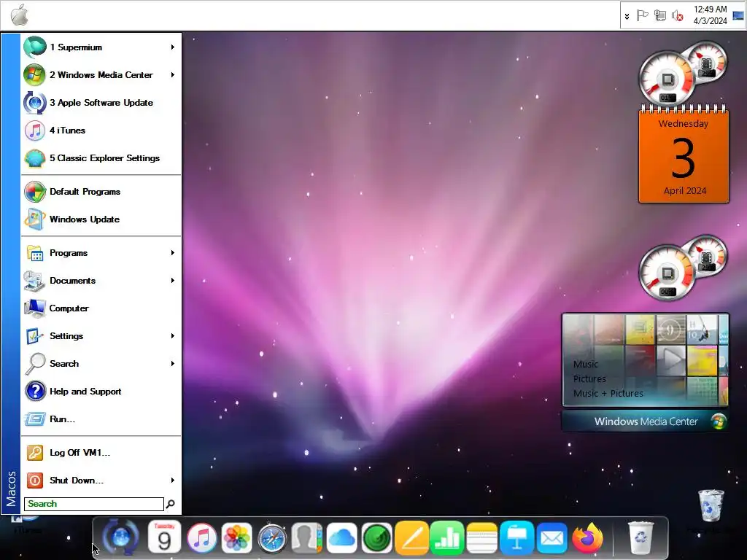Open iTunes from the start menu
Viewport: 747px width, 560px height.
point(101,130)
